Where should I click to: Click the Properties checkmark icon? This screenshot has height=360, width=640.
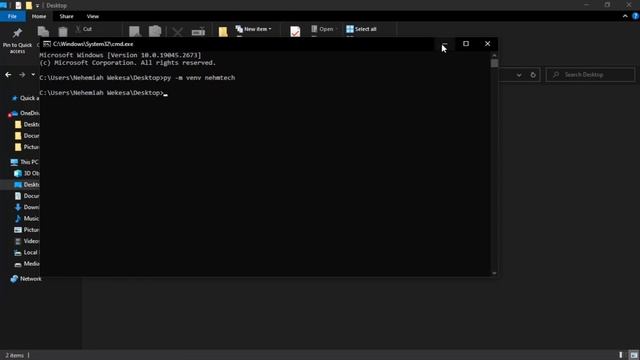(x=295, y=31)
